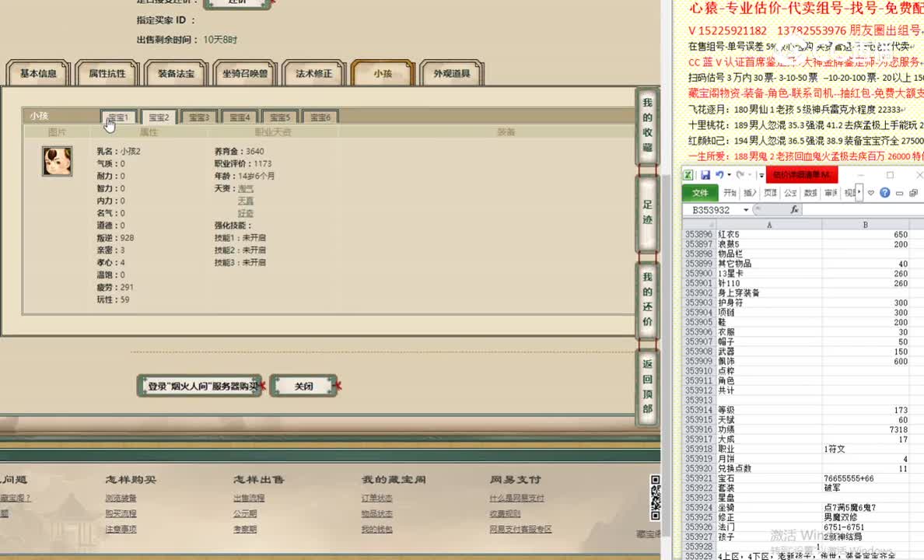
Task: Click the Redo icon in Excel
Action: coord(741,176)
